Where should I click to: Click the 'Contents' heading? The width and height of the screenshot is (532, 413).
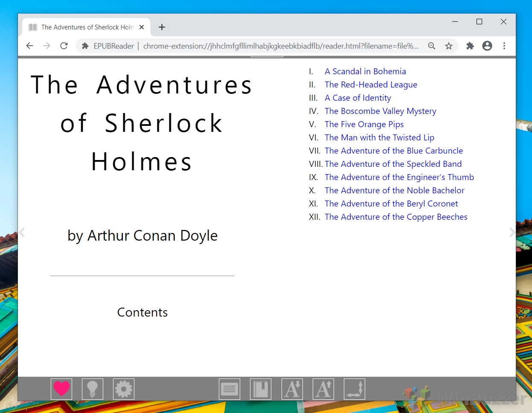(x=142, y=312)
